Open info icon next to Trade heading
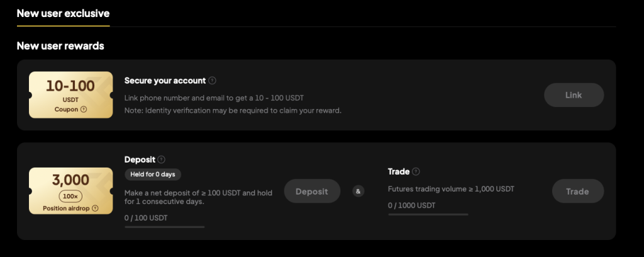Screen dimensions: 644x257 click(416, 171)
